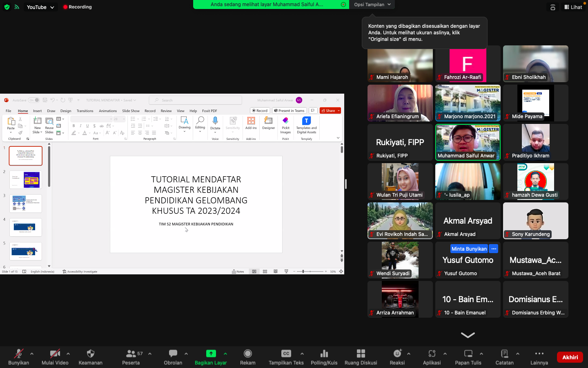Toggle microphone with the Bunyikan button
Screen dimensions: 588x368
18,354
